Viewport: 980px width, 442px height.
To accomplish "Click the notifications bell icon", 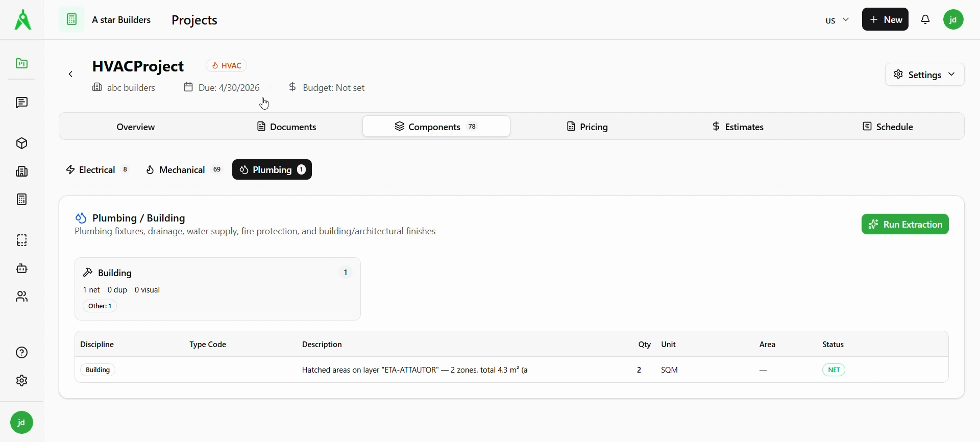I will coord(926,20).
